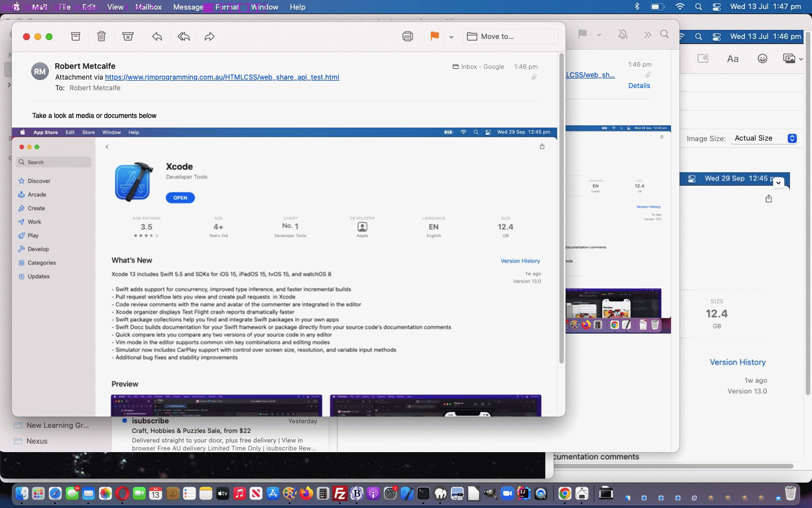Image resolution: width=812 pixels, height=508 pixels.
Task: Launch Firefox from the Dock
Action: (x=306, y=493)
